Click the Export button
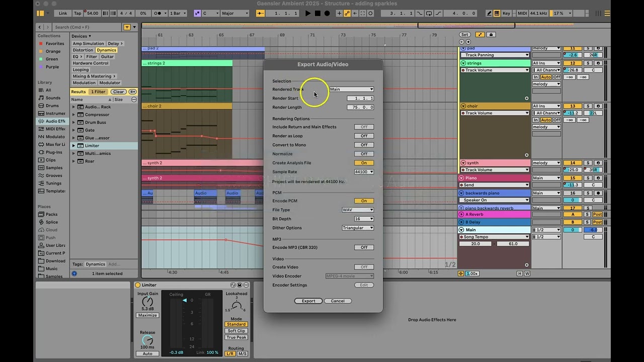Screen dimensions: 644x362 coord(308,301)
